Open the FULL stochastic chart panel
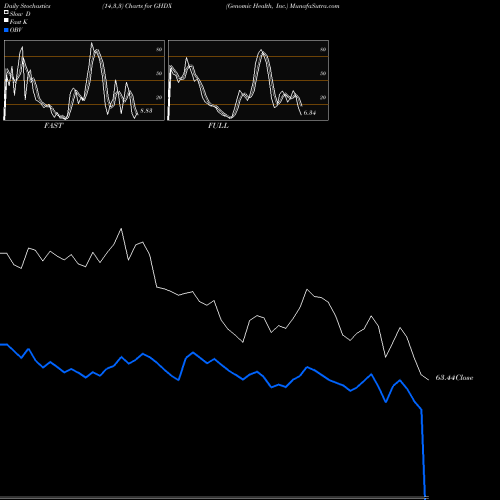The width and height of the screenshot is (500, 500). click(x=248, y=80)
